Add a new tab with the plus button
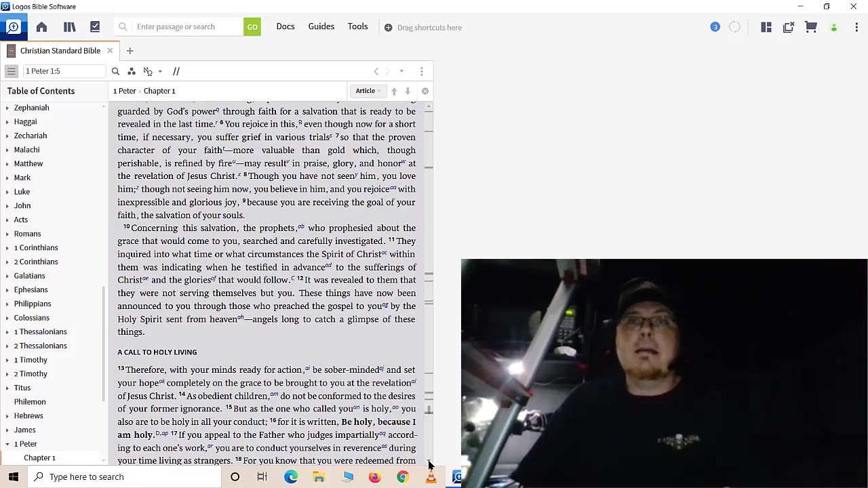 tap(130, 51)
